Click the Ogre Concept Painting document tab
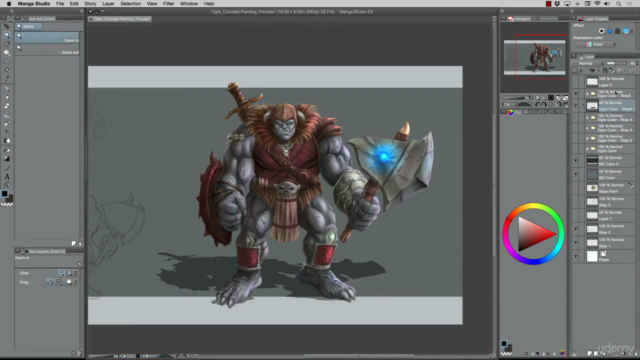640x360 pixels. [x=120, y=19]
